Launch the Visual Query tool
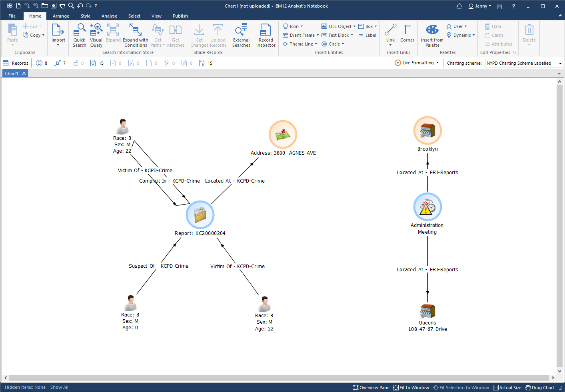This screenshot has height=392, width=565. (96, 35)
